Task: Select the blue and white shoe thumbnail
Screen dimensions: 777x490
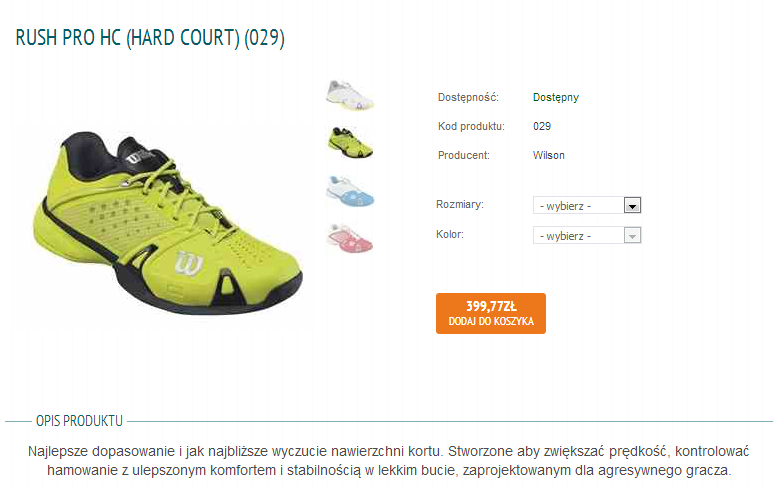Action: 350,191
